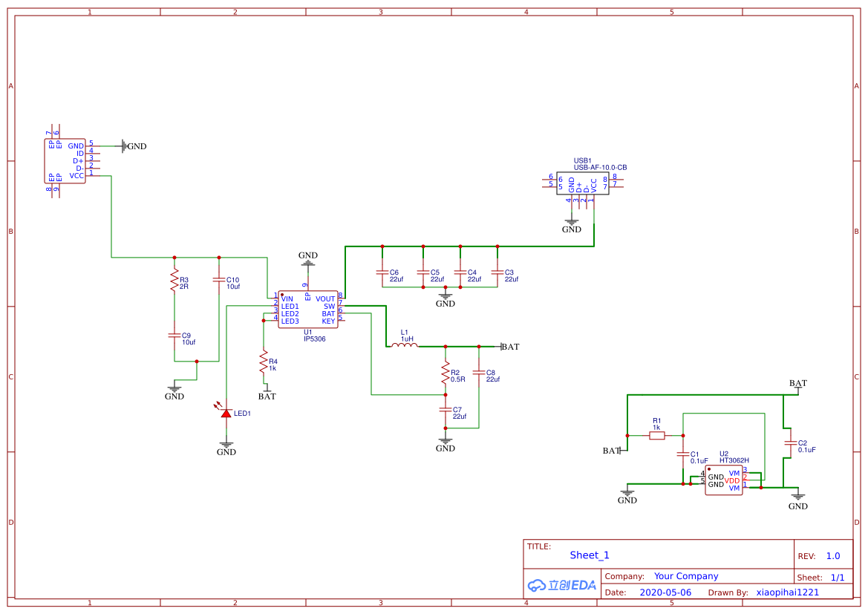Select the drawn-by name xiaopihai1221
This screenshot has width=868, height=614.
tap(788, 592)
